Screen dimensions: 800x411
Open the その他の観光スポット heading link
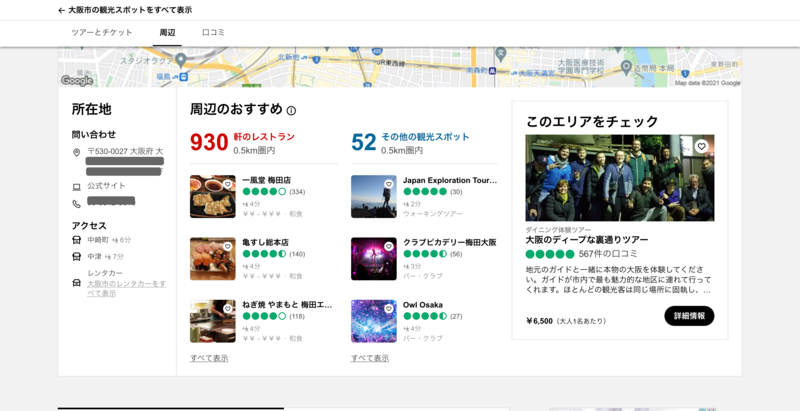[426, 137]
